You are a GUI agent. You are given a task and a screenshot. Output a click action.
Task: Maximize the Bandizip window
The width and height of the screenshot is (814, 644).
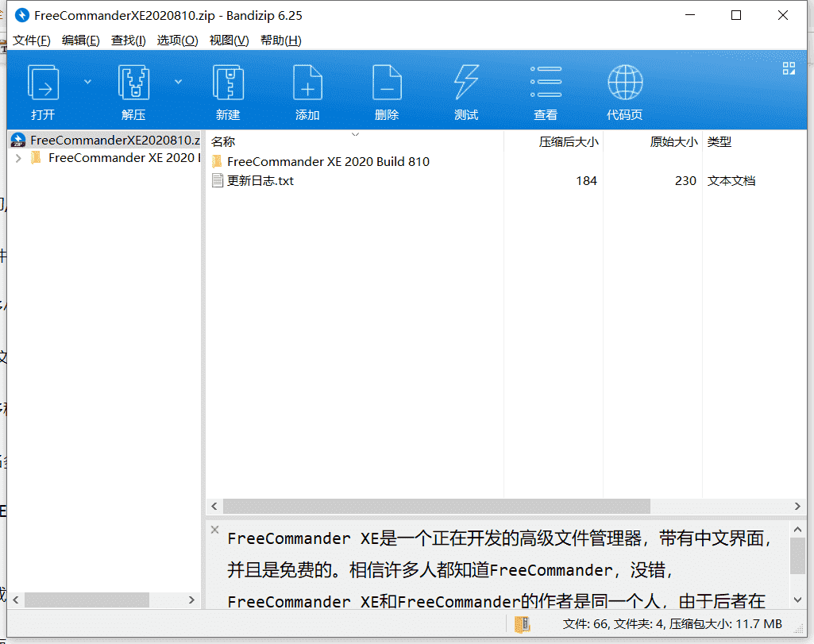736,15
